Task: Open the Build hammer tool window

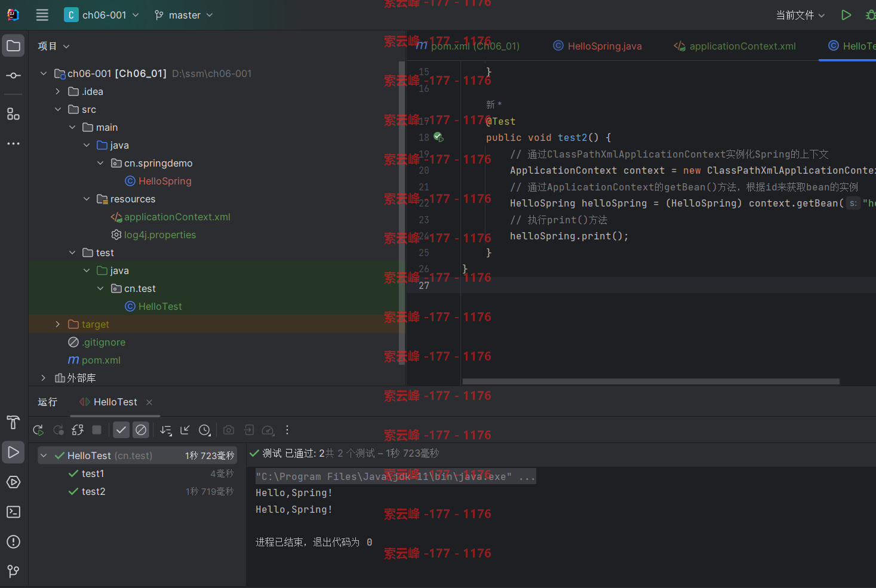Action: [13, 423]
